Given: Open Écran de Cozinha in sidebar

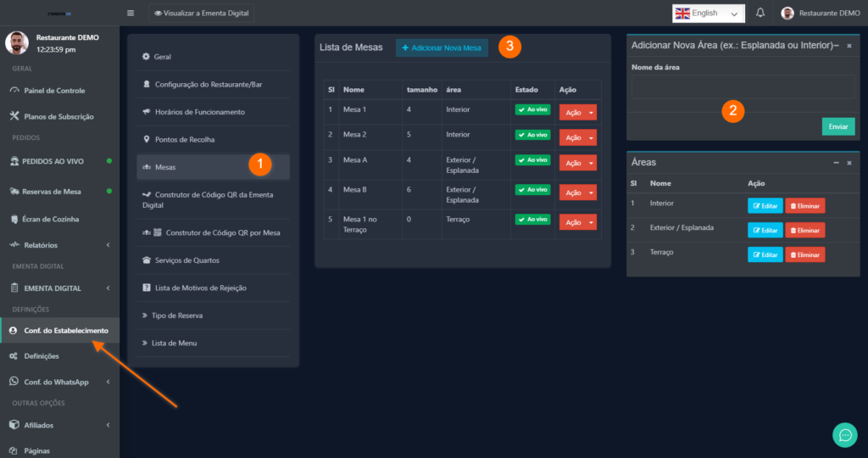Looking at the screenshot, I should tap(52, 219).
